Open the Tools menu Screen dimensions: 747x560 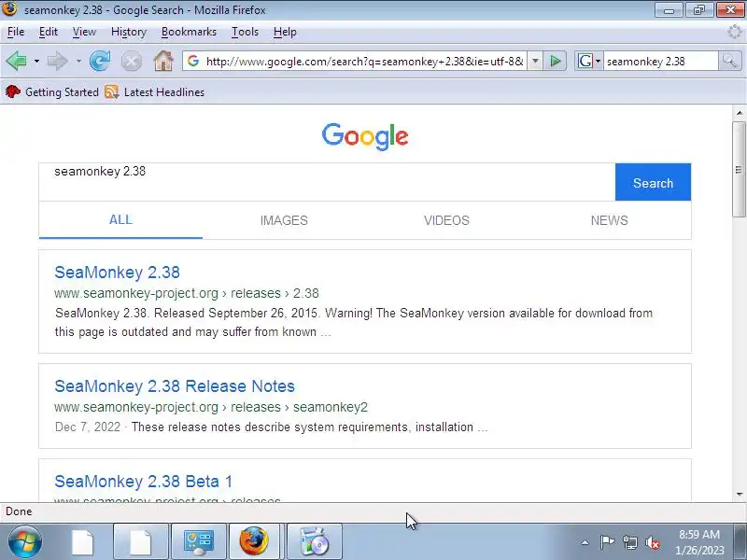245,32
